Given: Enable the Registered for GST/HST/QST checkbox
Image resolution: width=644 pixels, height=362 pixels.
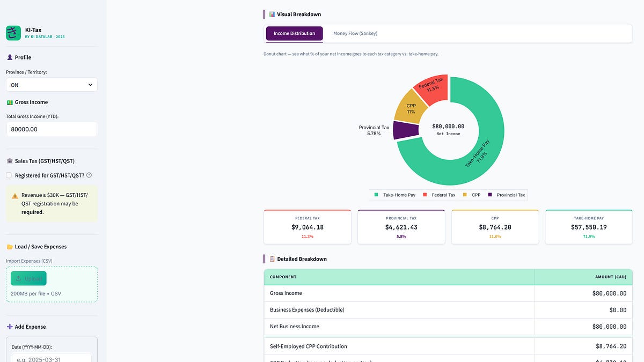Looking at the screenshot, I should [8, 175].
